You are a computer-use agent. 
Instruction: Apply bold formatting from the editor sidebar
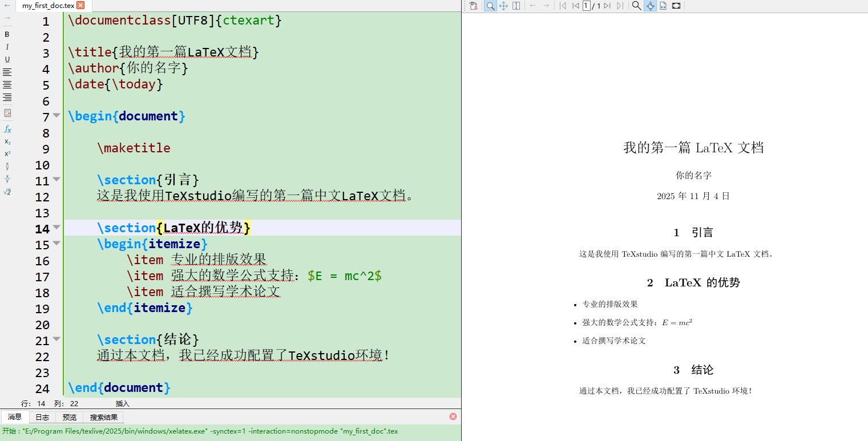point(7,34)
